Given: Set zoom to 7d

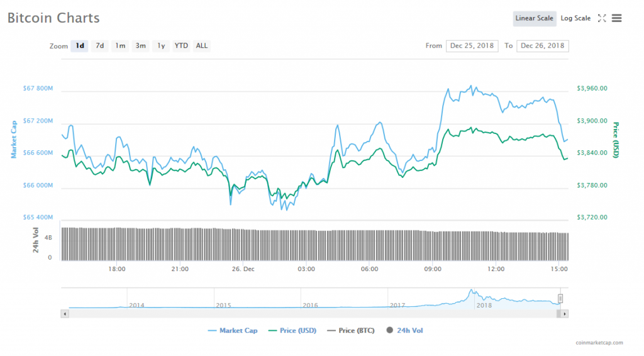Looking at the screenshot, I should [99, 46].
